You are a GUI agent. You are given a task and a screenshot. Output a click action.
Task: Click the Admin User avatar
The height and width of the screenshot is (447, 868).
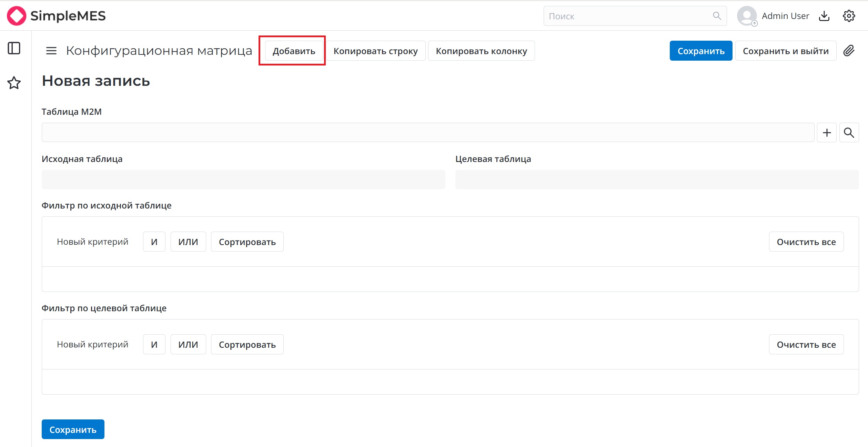click(x=746, y=16)
